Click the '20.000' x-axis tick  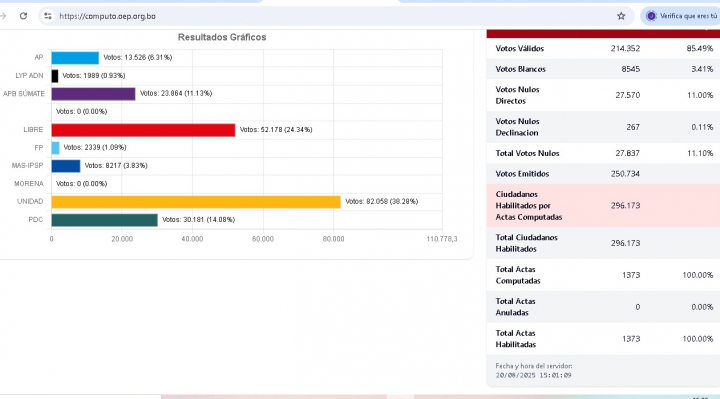coord(122,239)
